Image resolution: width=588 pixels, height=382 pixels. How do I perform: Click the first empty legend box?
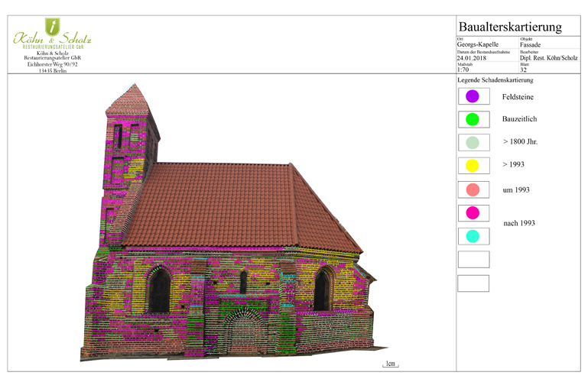point(473,259)
